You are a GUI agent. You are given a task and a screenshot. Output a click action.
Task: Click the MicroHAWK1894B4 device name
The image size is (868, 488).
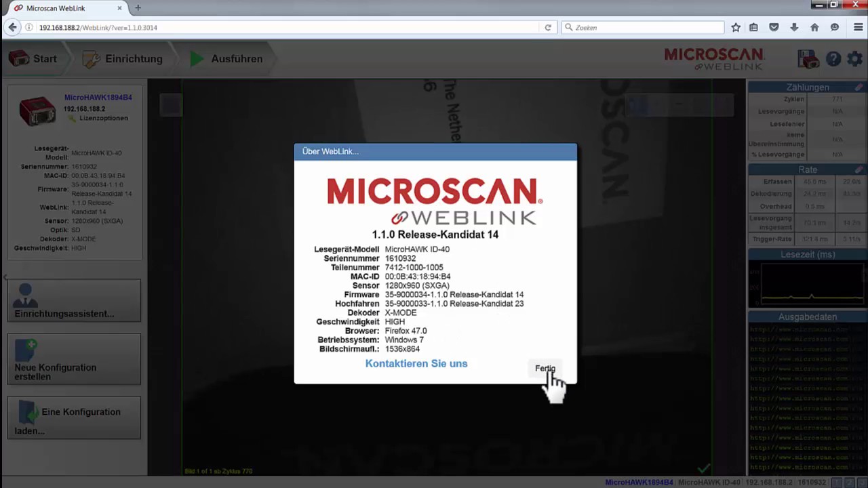point(98,98)
